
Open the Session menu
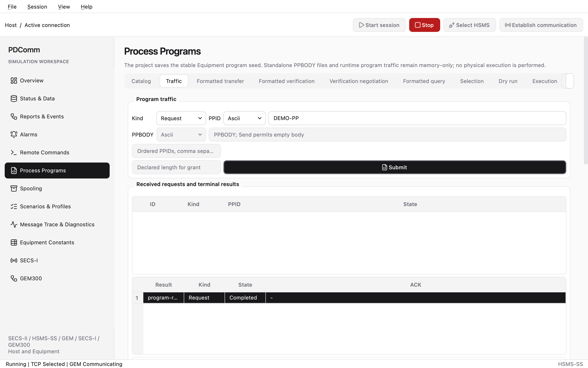(x=37, y=7)
